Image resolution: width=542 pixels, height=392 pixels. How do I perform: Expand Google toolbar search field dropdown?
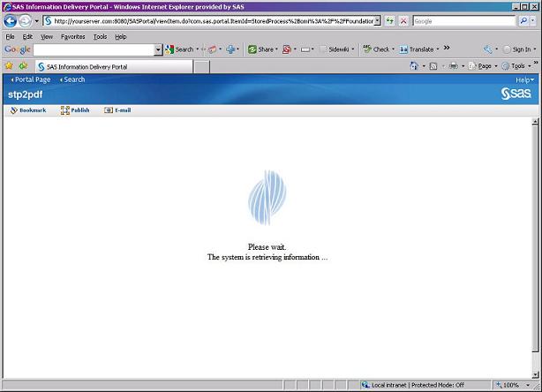pyautogui.click(x=158, y=49)
